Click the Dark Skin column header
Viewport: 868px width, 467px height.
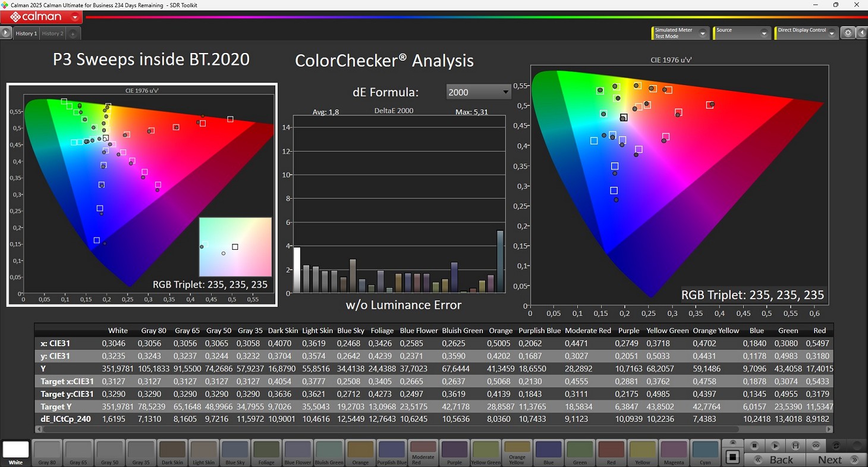(283, 331)
